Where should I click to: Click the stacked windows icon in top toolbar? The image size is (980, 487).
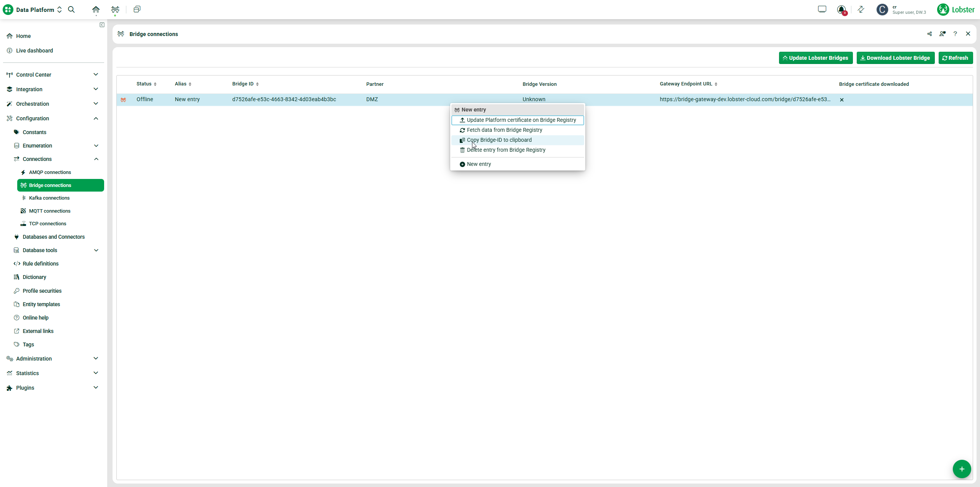[x=137, y=10]
